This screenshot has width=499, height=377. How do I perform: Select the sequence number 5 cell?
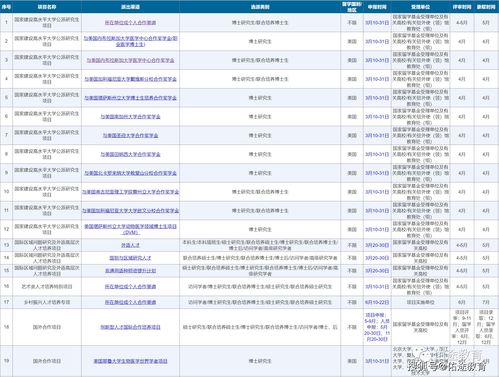(6, 98)
